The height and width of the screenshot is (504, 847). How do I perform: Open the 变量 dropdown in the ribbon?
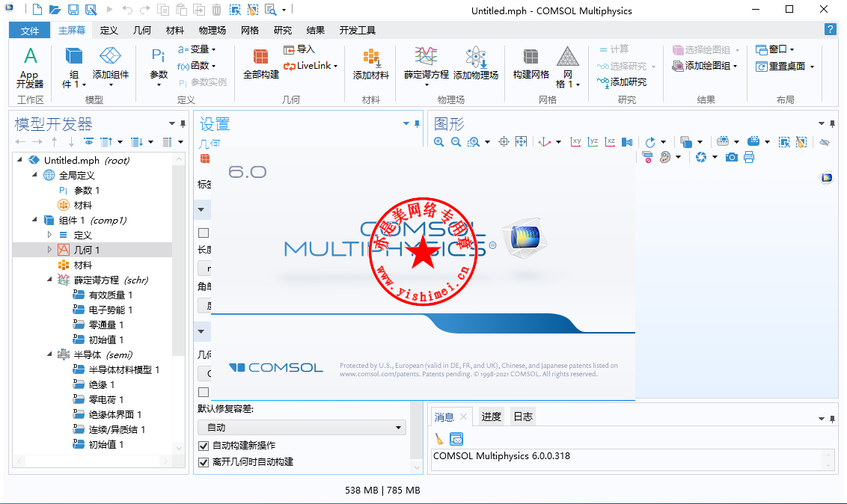(x=198, y=49)
